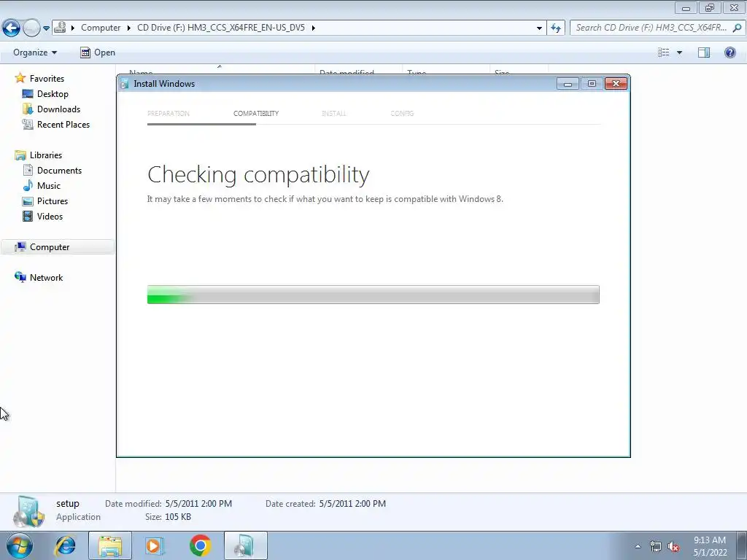The height and width of the screenshot is (560, 747).
Task: Open the Videos library
Action: coord(50,216)
